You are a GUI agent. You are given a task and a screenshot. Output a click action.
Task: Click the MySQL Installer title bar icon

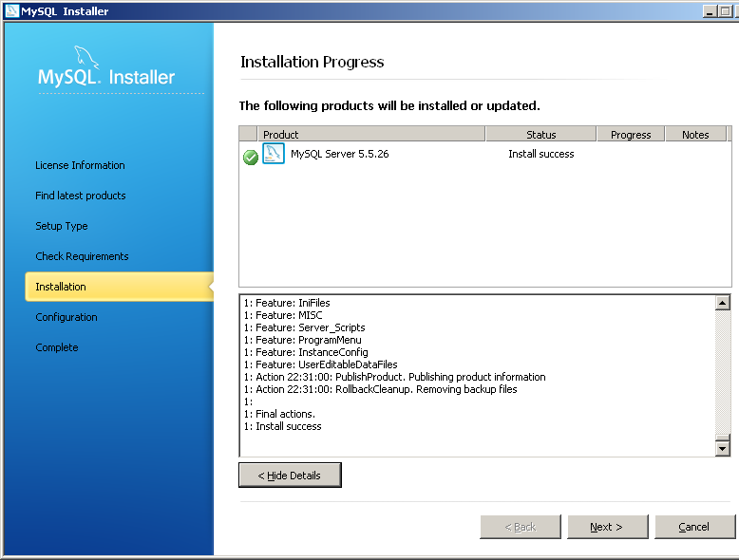pyautogui.click(x=11, y=10)
